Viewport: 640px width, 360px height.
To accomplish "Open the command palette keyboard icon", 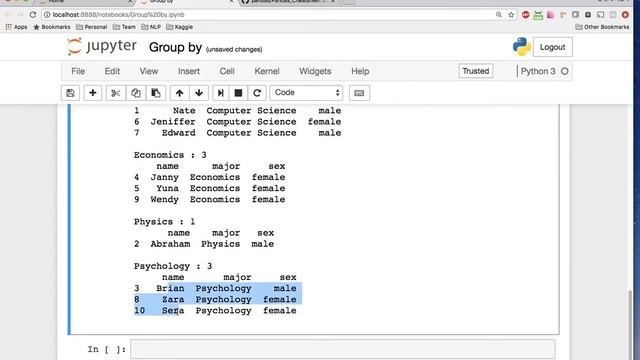I will click(359, 93).
